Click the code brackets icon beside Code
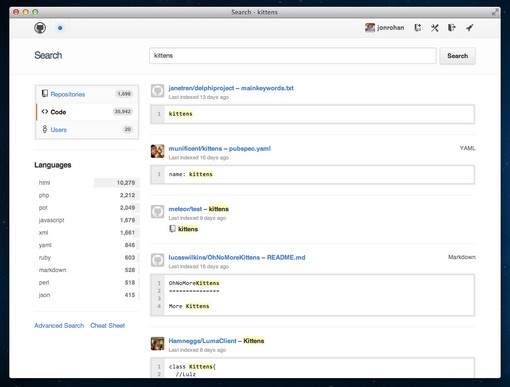The height and width of the screenshot is (387, 510). point(45,111)
